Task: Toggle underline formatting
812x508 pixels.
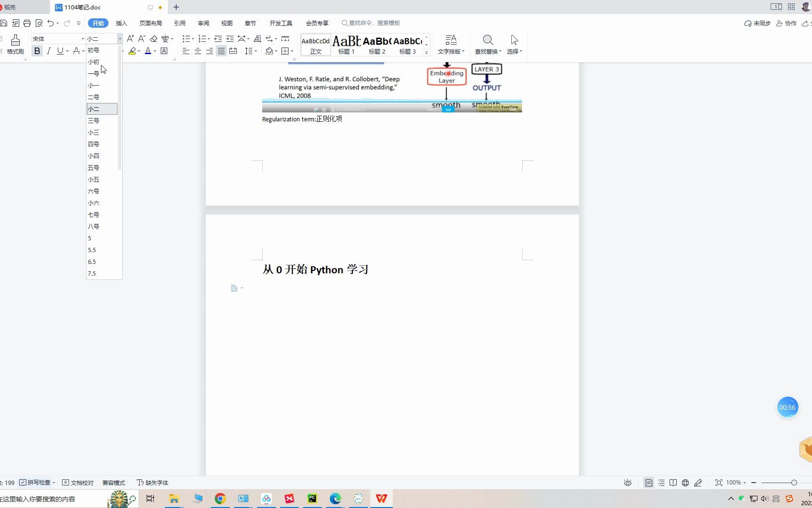Action: pyautogui.click(x=60, y=51)
